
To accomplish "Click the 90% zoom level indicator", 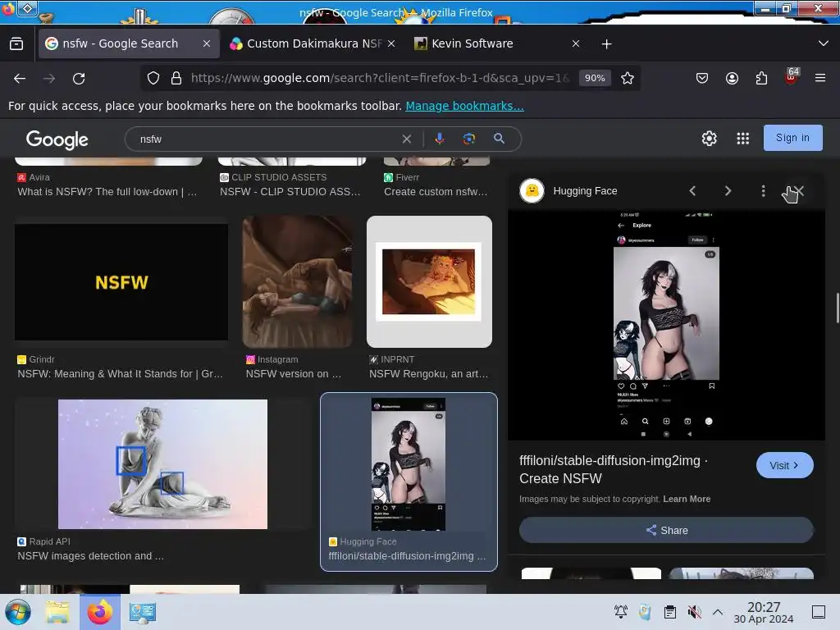I will pyautogui.click(x=595, y=78).
